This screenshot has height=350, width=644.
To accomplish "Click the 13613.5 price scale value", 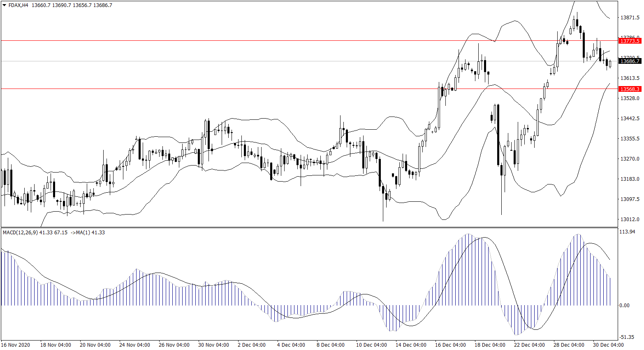I will tap(630, 78).
